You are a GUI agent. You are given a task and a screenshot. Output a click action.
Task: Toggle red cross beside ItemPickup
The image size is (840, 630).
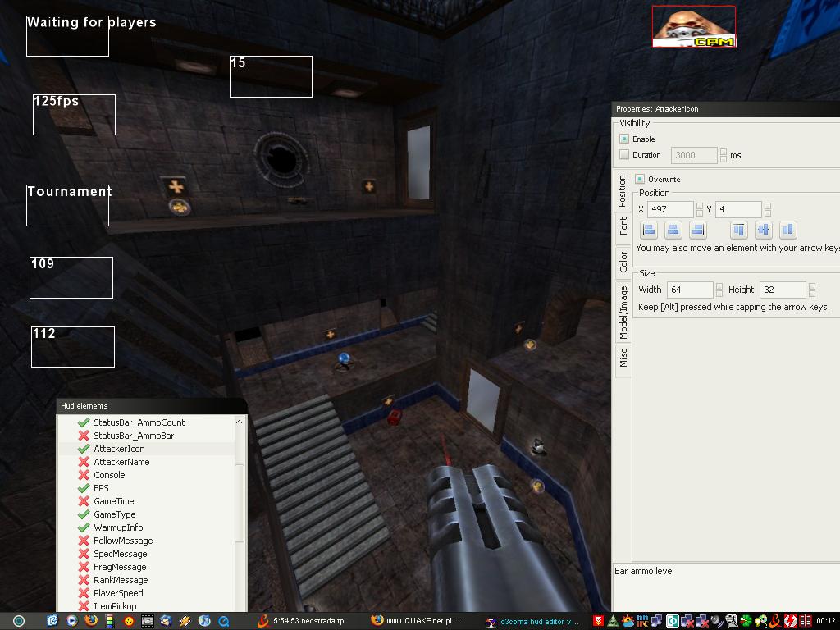point(84,606)
